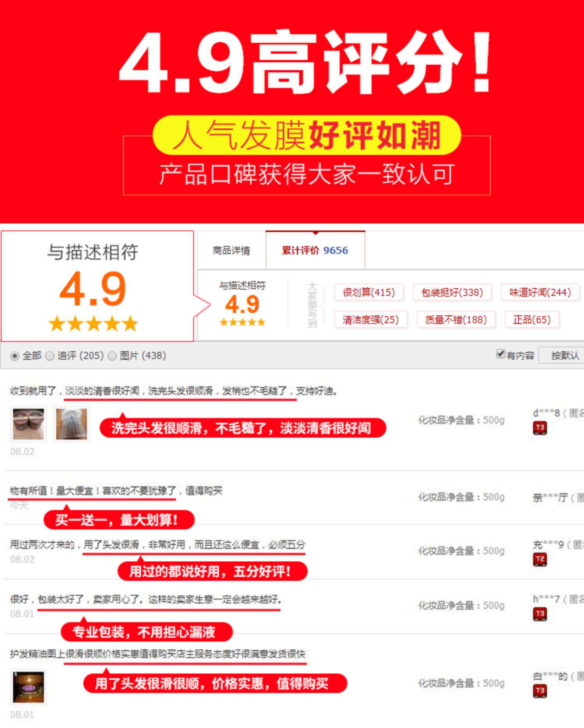584x728 pixels.
Task: Open first review photo thumbnail
Action: click(x=28, y=424)
